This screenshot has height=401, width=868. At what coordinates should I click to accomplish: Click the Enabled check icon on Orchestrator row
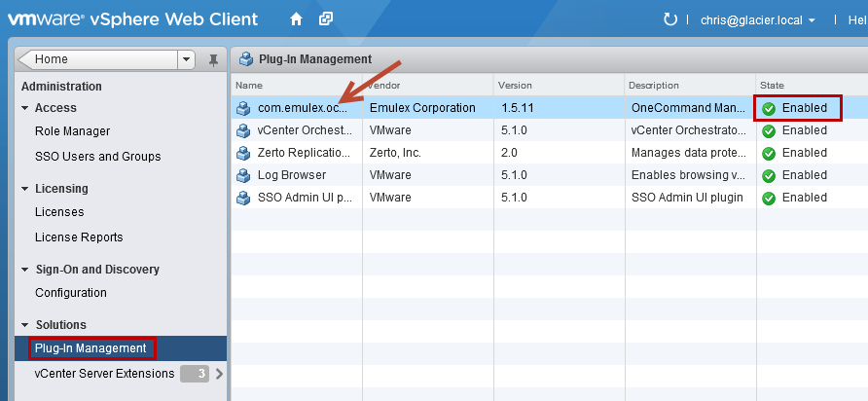[x=769, y=131]
